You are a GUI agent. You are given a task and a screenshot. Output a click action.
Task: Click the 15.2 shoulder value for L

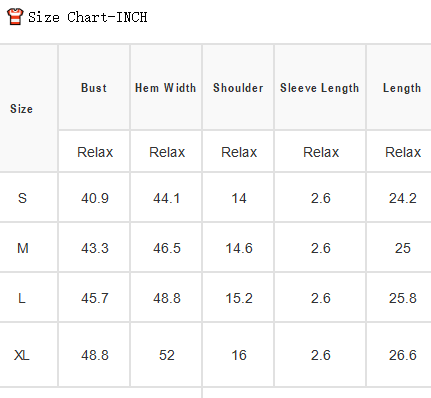(239, 298)
